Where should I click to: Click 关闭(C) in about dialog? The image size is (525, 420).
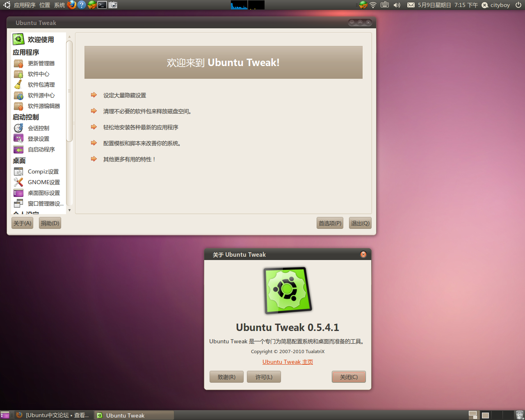coord(349,377)
